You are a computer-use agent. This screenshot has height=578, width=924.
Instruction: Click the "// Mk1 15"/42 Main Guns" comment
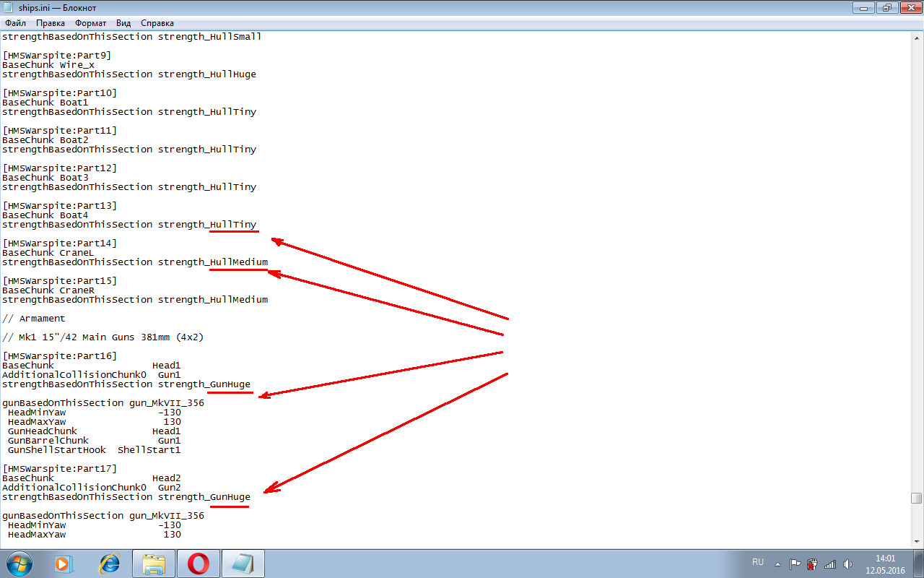click(103, 337)
